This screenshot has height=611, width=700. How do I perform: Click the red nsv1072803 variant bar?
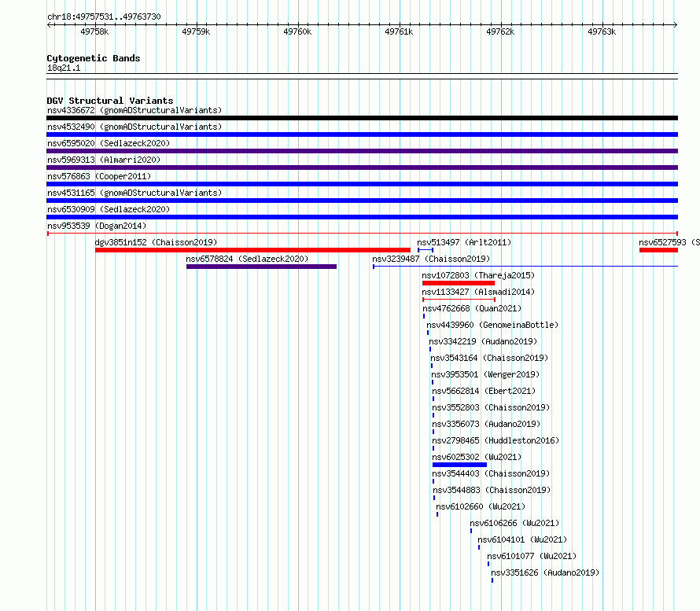[x=459, y=283]
